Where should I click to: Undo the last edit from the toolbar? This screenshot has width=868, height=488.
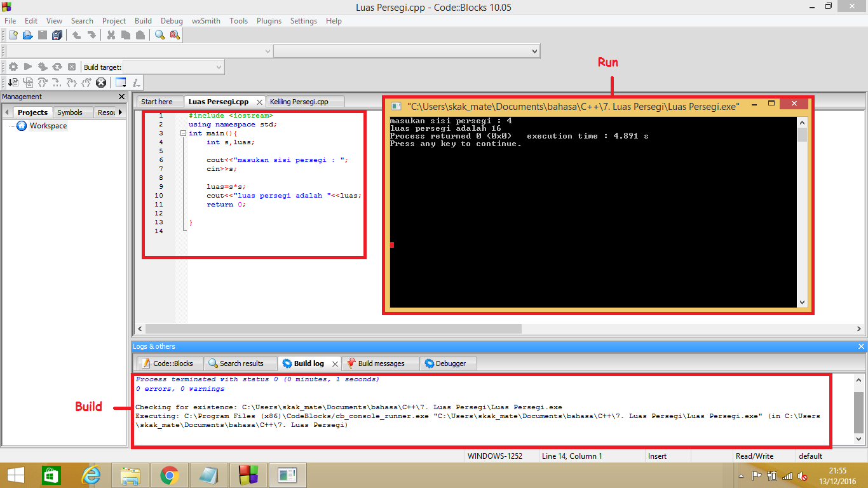pos(76,35)
